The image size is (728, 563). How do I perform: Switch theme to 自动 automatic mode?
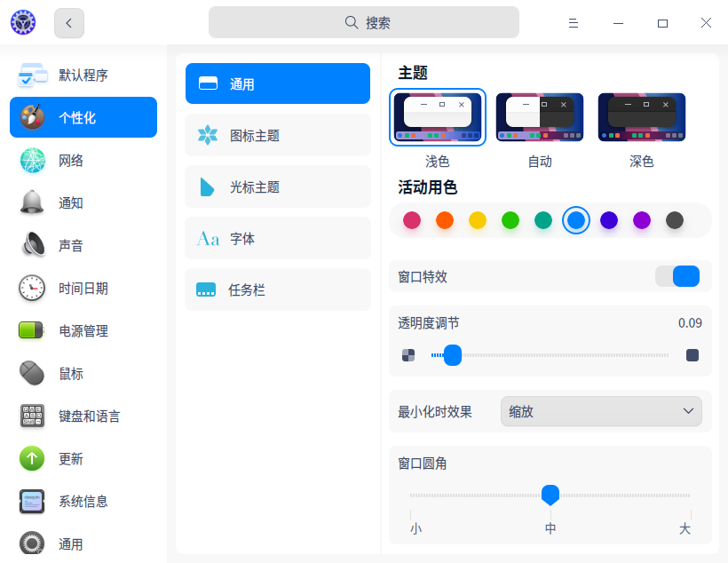click(x=539, y=116)
